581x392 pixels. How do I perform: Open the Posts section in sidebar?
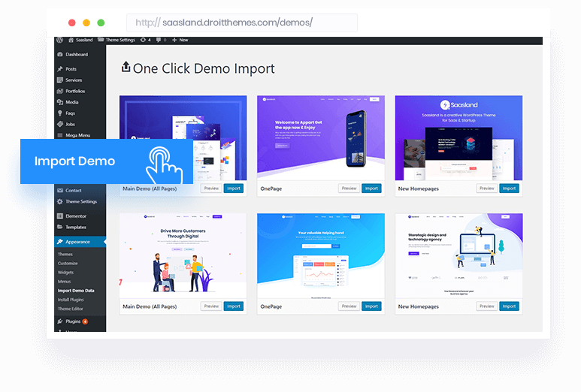[x=71, y=69]
